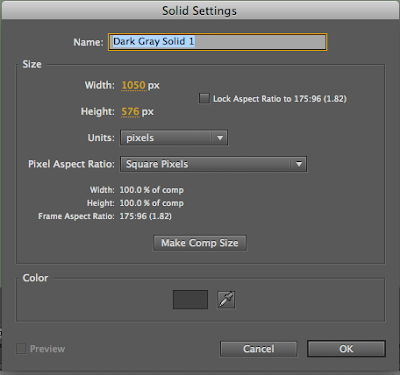Screen dimensions: 400x375
Task: Click the Pixel Aspect Ratio dropdown arrow
Action: (x=299, y=164)
